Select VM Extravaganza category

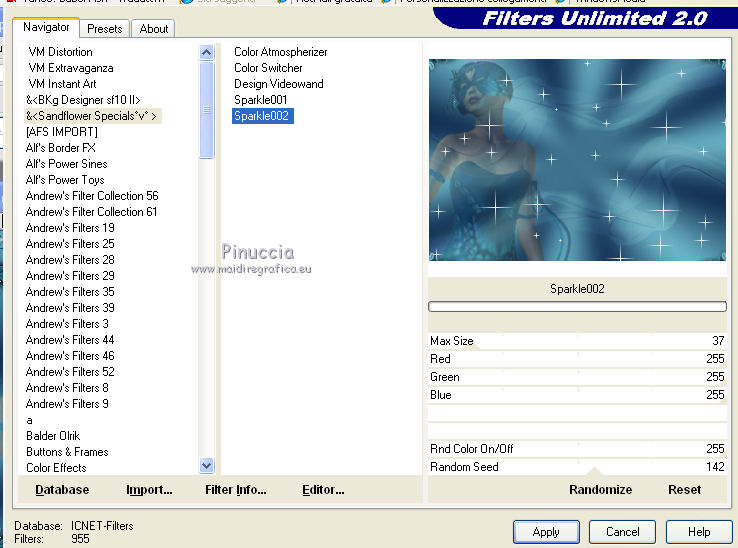[x=71, y=68]
